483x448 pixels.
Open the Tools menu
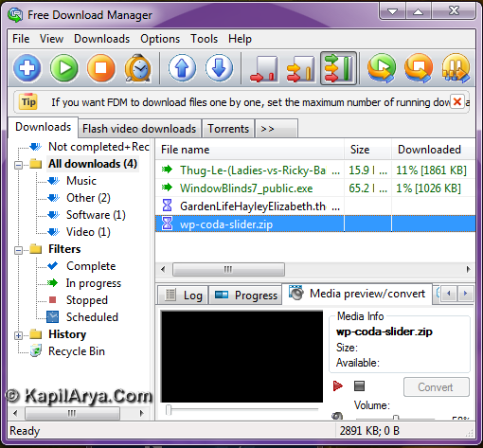tap(204, 39)
